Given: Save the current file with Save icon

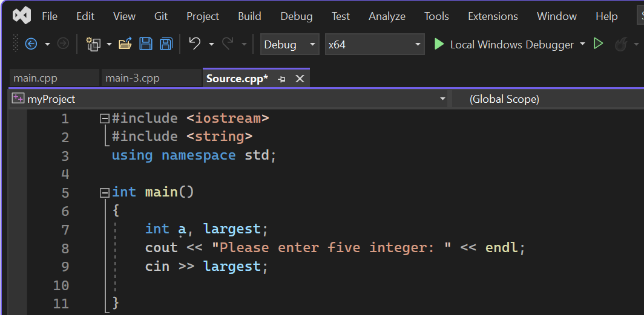Looking at the screenshot, I should coord(146,44).
